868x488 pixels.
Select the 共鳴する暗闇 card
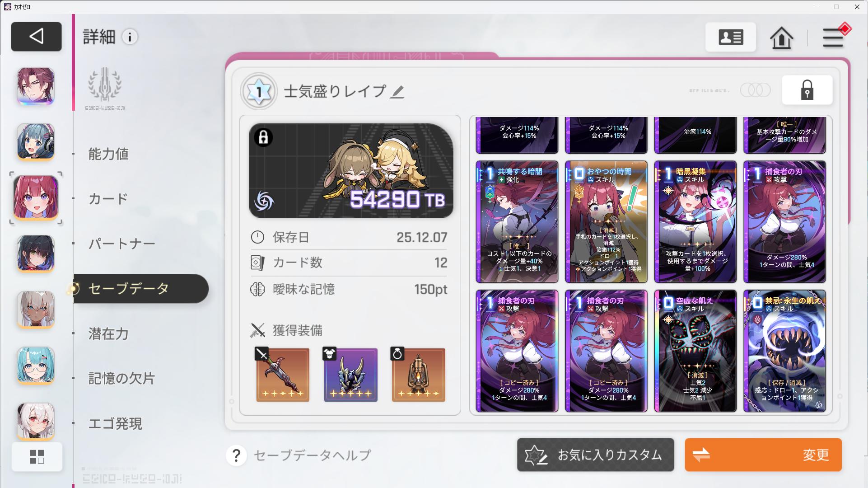pos(517,222)
